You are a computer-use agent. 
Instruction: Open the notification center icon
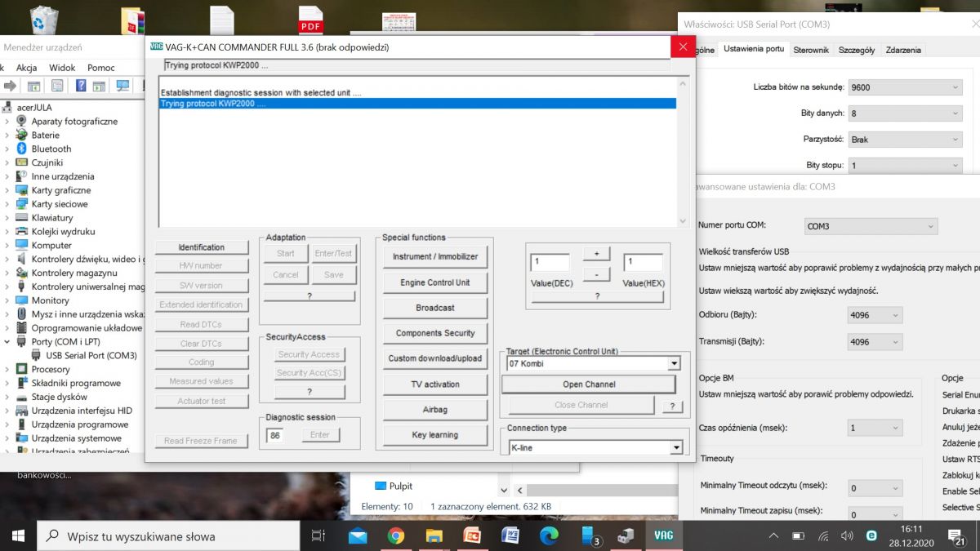click(957, 535)
